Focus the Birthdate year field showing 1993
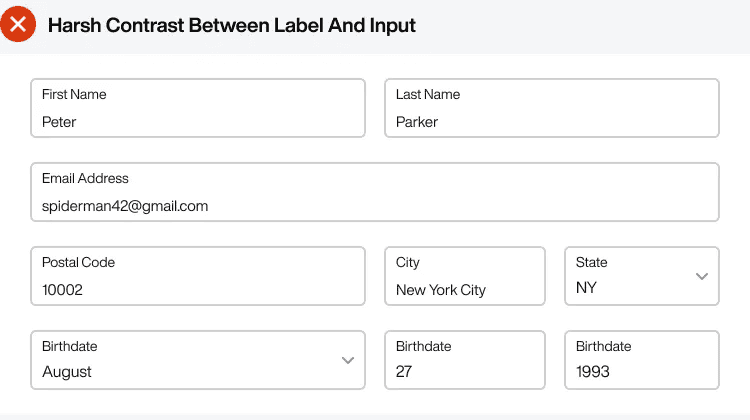Screen dimensions: 750x420 coord(641,360)
